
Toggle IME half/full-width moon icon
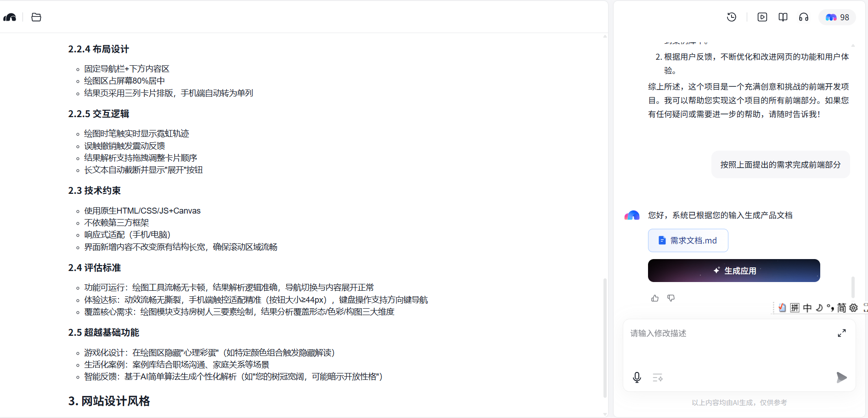click(x=819, y=308)
